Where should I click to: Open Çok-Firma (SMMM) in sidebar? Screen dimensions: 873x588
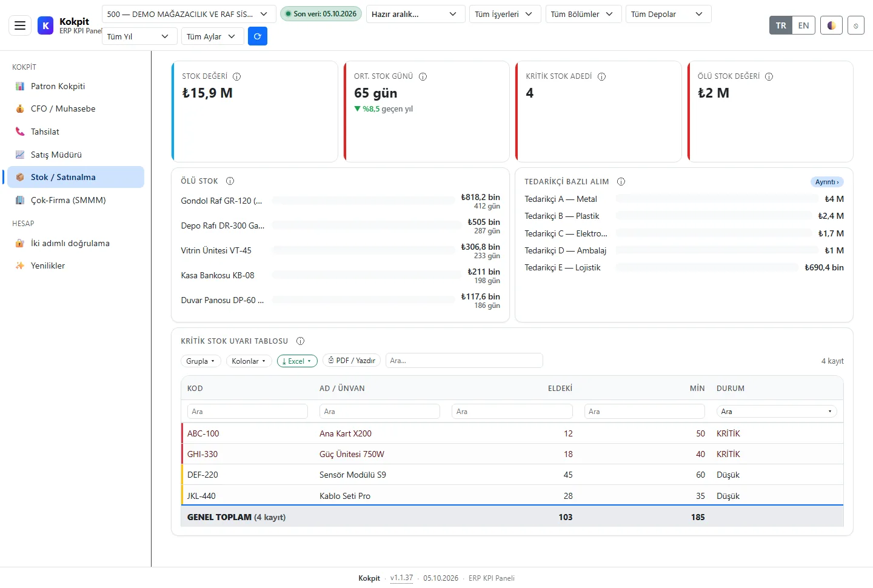76,200
